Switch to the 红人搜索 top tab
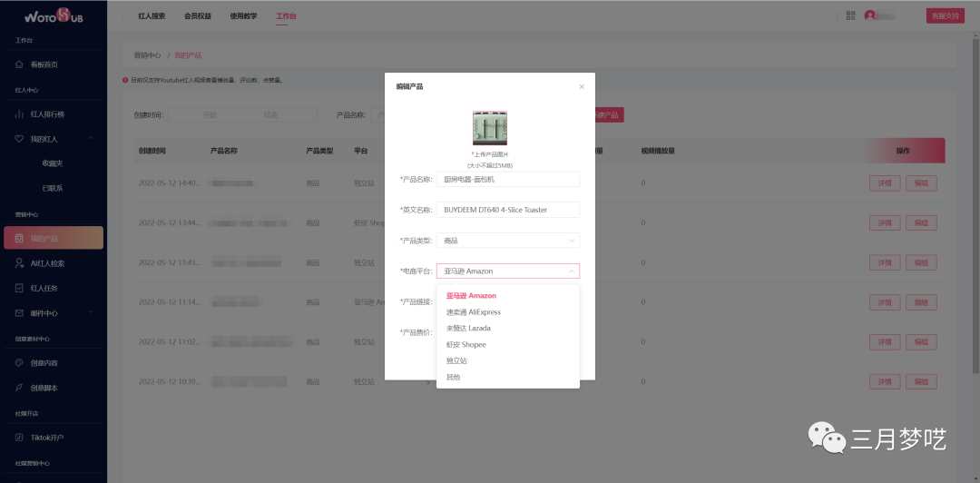 152,16
